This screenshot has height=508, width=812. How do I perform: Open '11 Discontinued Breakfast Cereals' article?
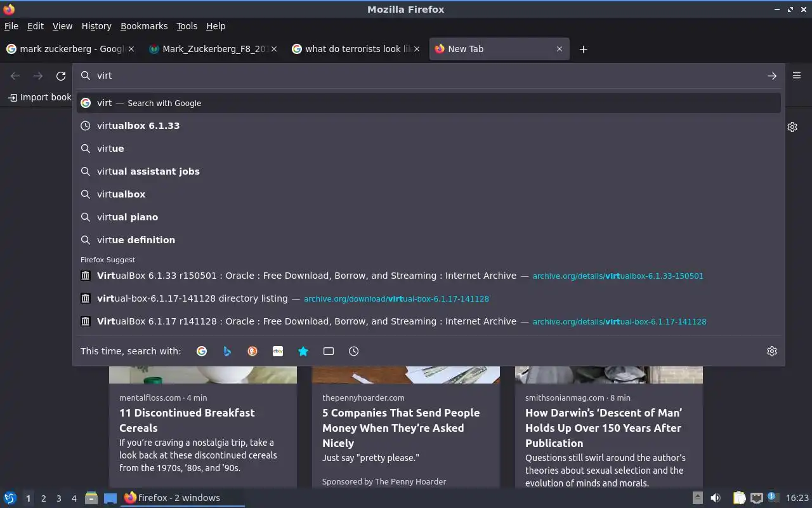203,426
